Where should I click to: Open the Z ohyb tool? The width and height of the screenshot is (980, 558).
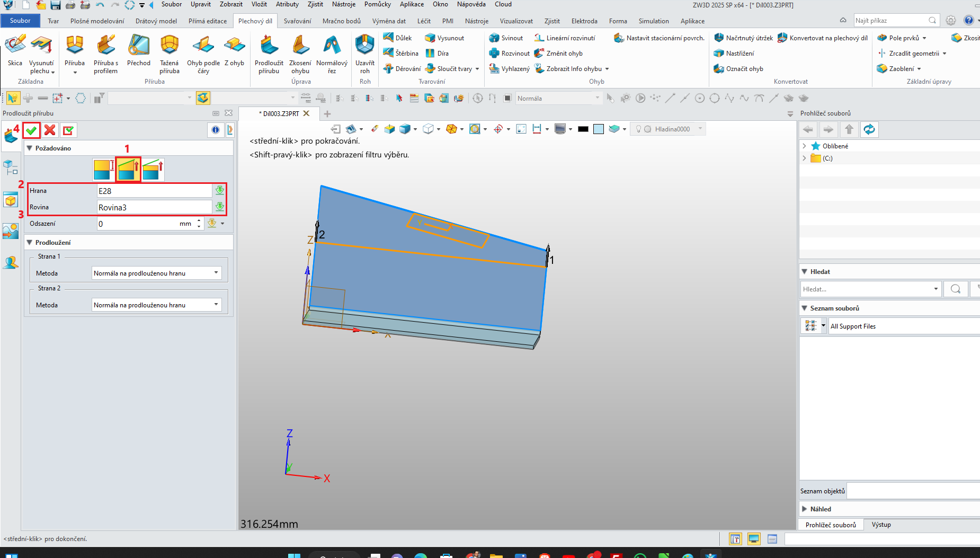coord(234,51)
